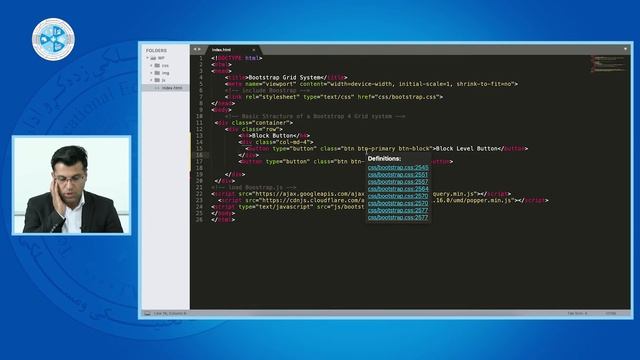640x360 pixels.
Task: Click the FOLDERS sidebar heading
Action: coord(156,51)
